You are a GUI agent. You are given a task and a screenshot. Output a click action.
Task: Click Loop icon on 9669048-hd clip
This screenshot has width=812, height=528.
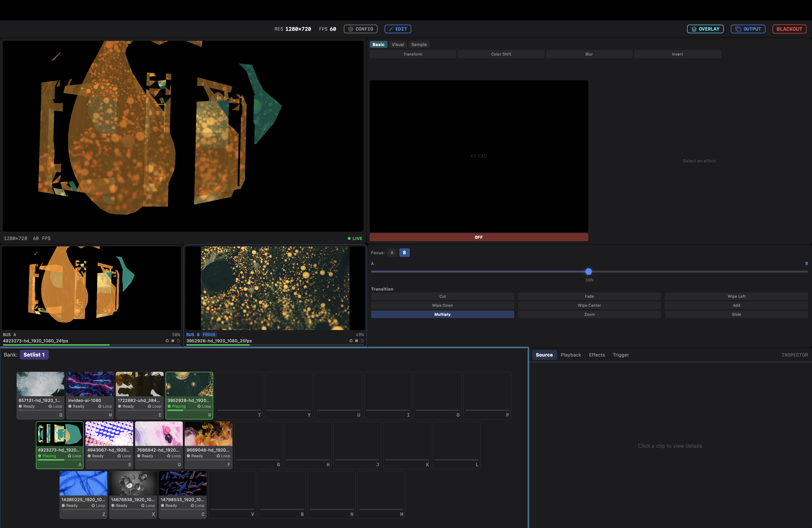[218, 456]
